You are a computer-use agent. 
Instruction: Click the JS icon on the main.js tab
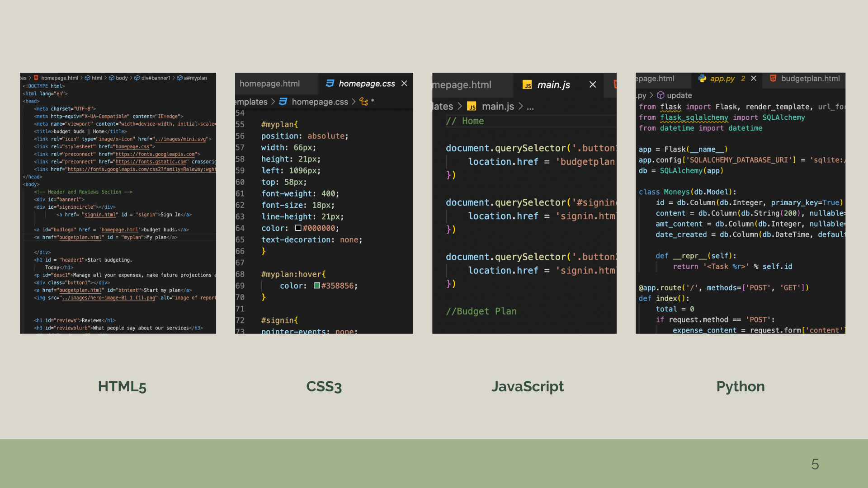coord(527,85)
